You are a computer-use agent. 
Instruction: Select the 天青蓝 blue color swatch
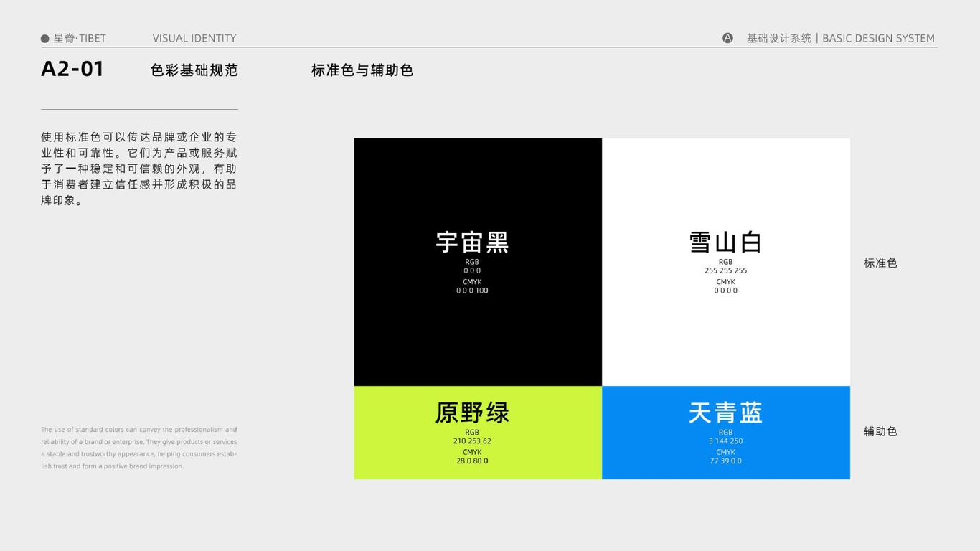tap(726, 433)
